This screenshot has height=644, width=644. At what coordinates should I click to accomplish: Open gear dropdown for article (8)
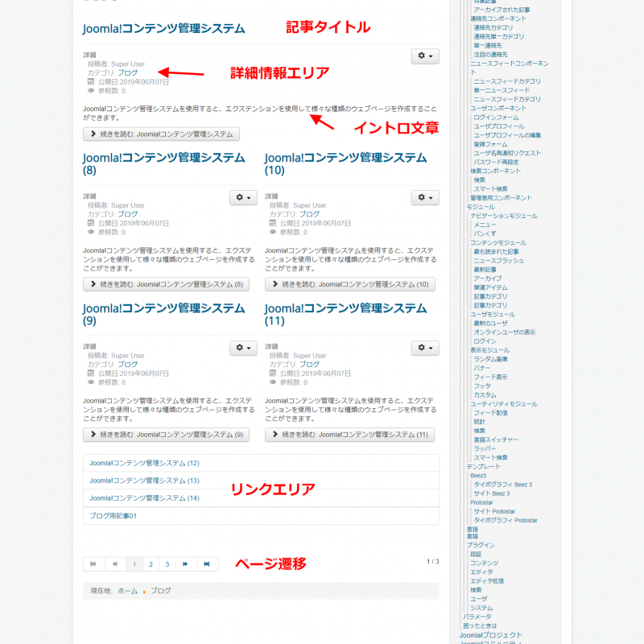tap(243, 197)
